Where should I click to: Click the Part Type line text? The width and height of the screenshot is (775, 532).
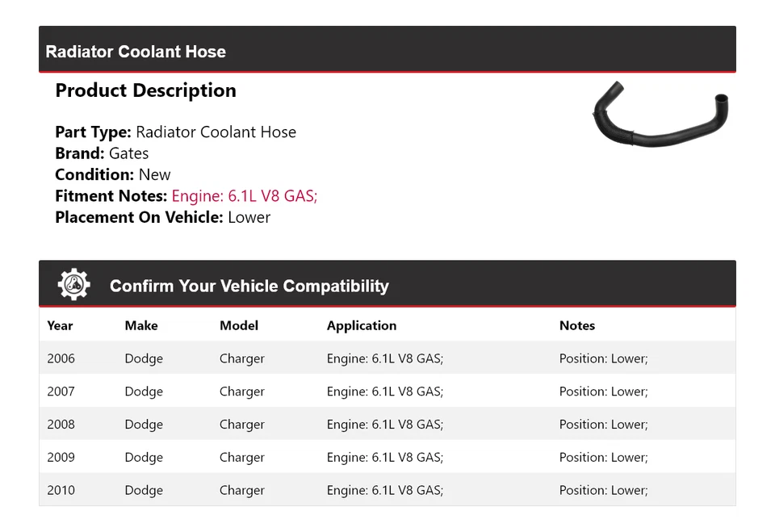175,132
